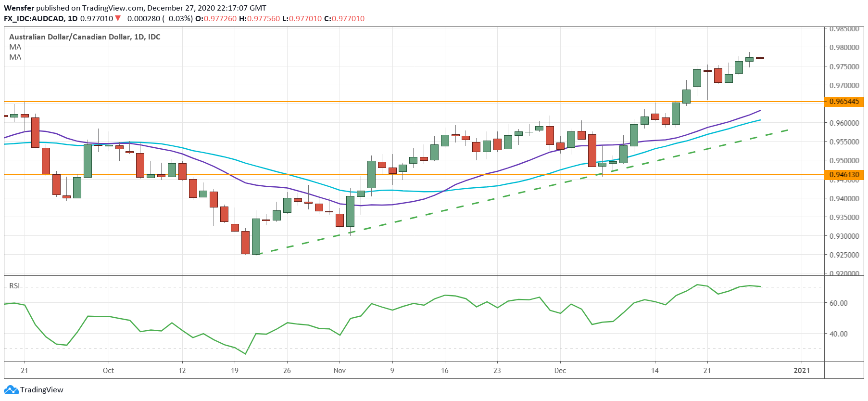Select the Oct date on time axis
The height and width of the screenshot is (401, 868).
pyautogui.click(x=108, y=371)
